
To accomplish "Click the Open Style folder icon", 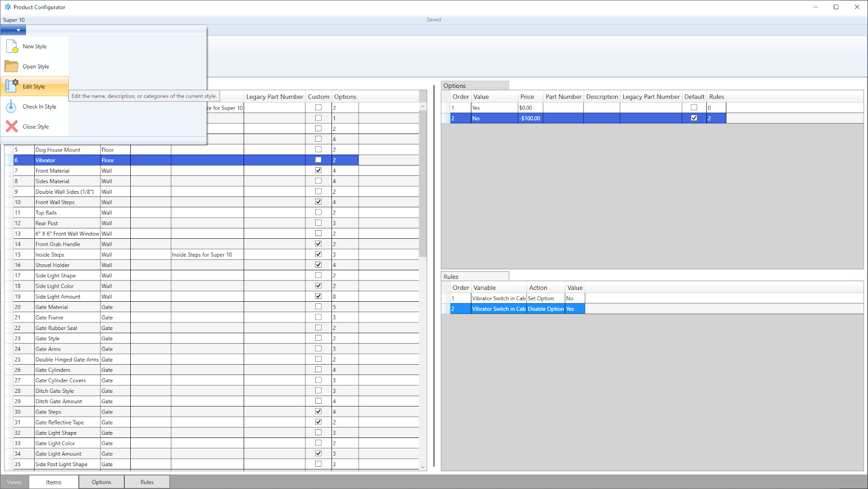I will tap(11, 67).
